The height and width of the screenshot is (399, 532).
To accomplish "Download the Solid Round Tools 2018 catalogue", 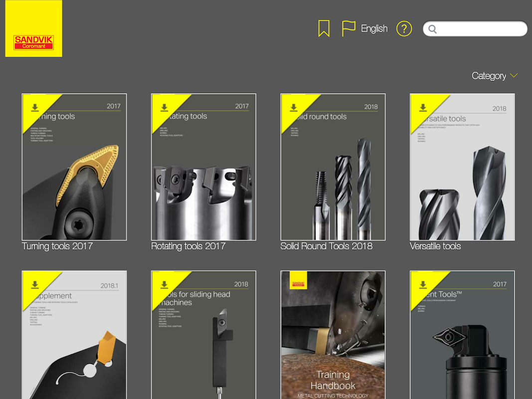I will [x=294, y=108].
